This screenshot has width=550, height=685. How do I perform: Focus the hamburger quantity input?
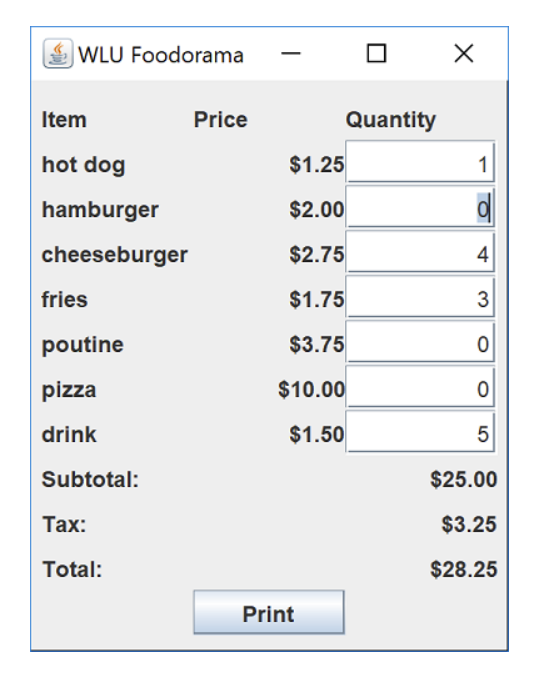click(x=420, y=207)
